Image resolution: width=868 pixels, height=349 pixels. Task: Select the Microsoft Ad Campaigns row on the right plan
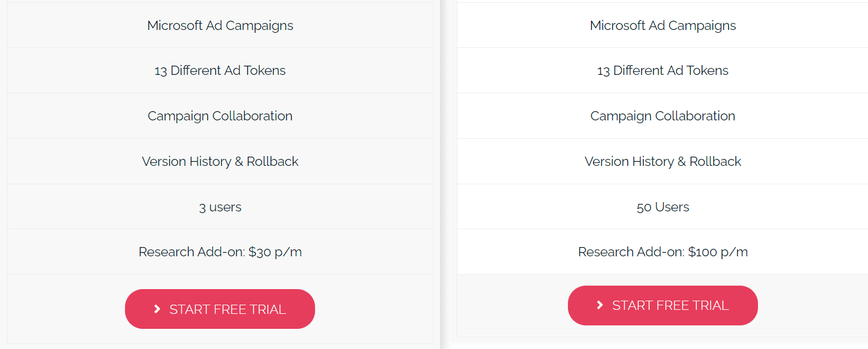click(x=662, y=25)
